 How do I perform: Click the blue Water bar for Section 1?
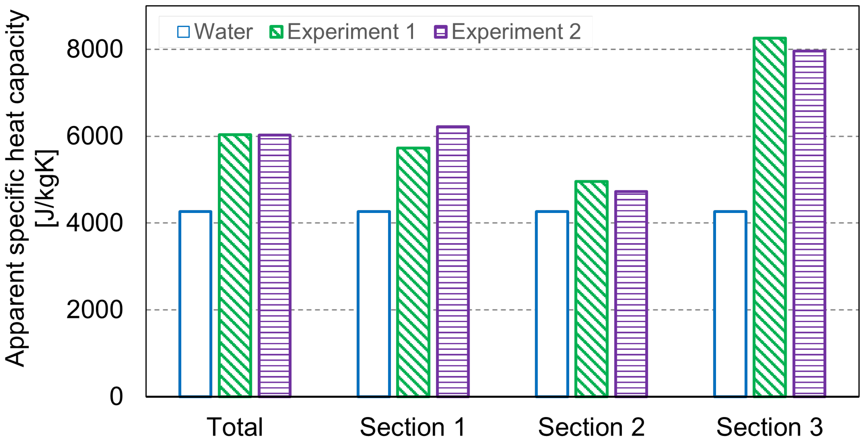coord(374,304)
